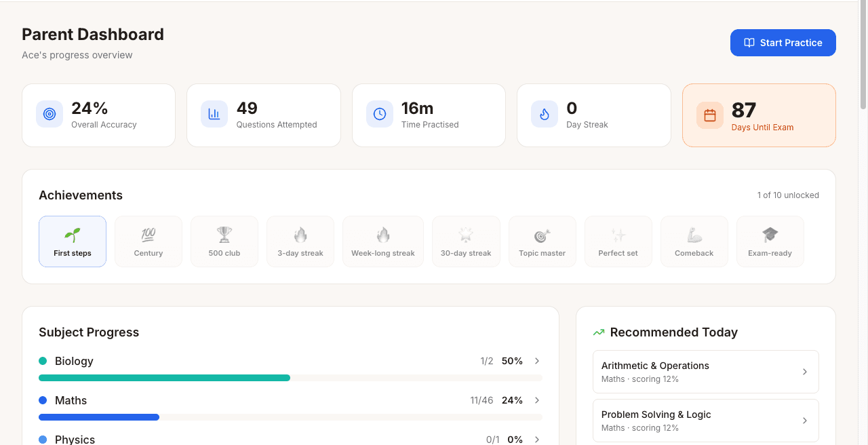Open the Problem Solving & Logic recommendation
Screen dimensions: 868x445
pos(706,421)
